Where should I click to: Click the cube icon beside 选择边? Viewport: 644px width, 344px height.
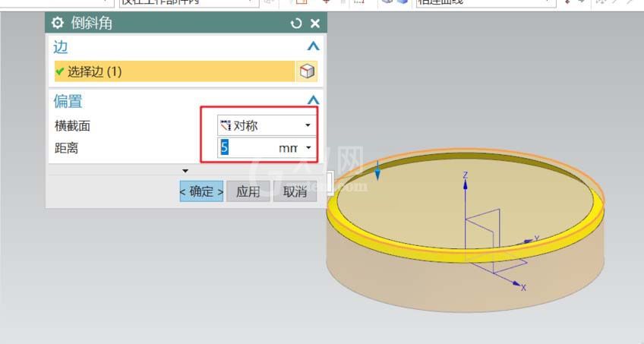click(x=307, y=71)
